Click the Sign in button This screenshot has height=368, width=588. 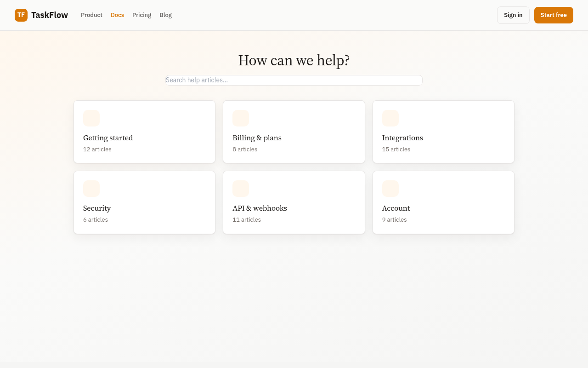(x=513, y=15)
